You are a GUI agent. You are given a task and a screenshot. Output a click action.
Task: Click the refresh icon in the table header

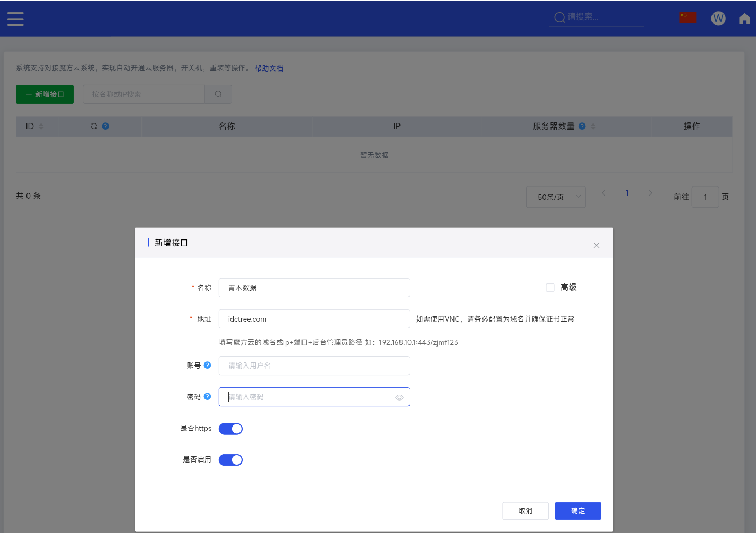tap(94, 126)
